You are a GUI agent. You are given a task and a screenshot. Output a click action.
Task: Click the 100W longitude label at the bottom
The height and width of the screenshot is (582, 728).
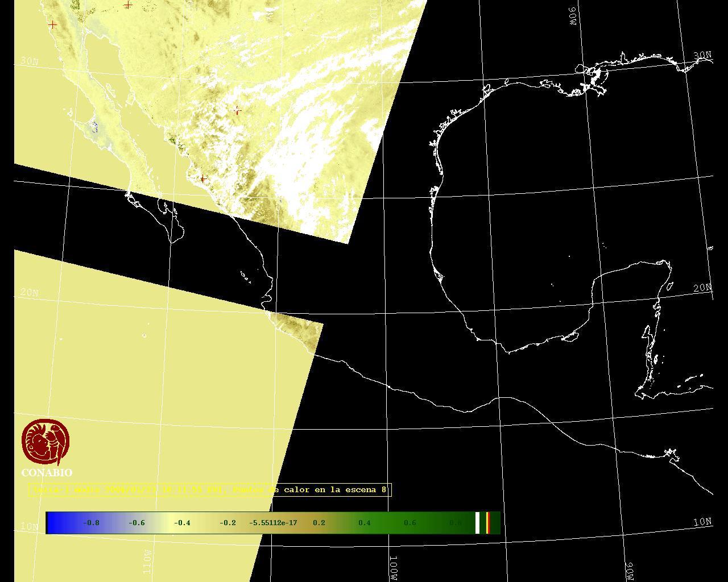click(x=393, y=568)
